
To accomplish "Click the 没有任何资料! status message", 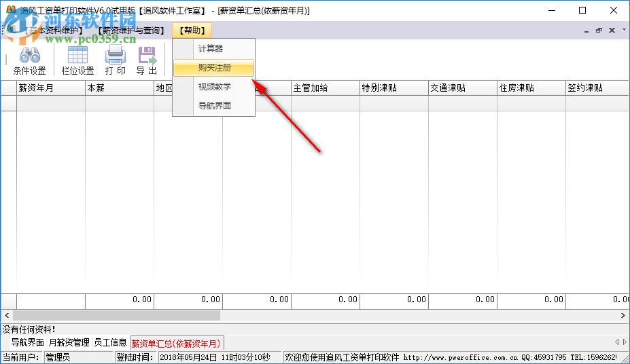I will coord(29,329).
